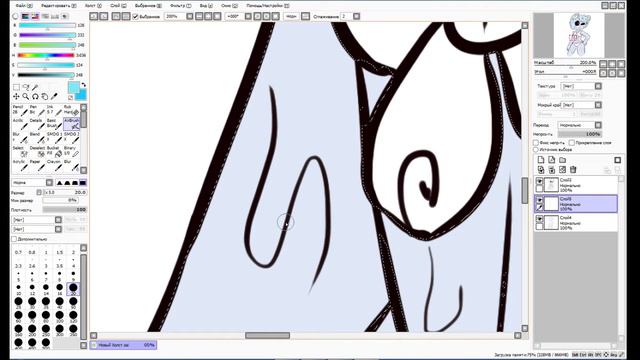The image size is (640, 360).
Task: Open the rotation angle dropdown in toolbar
Action: click(x=248, y=16)
